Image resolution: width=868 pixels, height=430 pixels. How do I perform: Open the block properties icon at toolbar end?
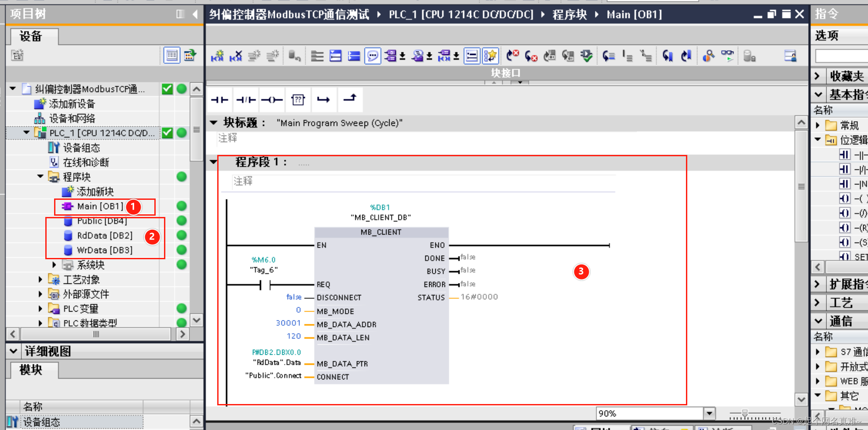(790, 56)
